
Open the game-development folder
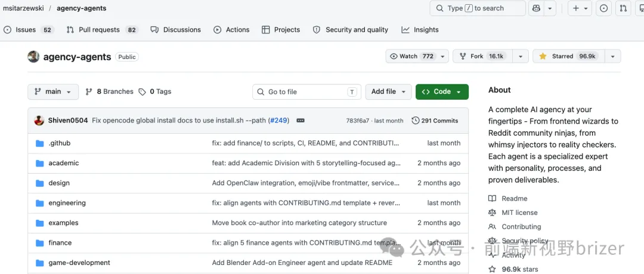point(79,263)
